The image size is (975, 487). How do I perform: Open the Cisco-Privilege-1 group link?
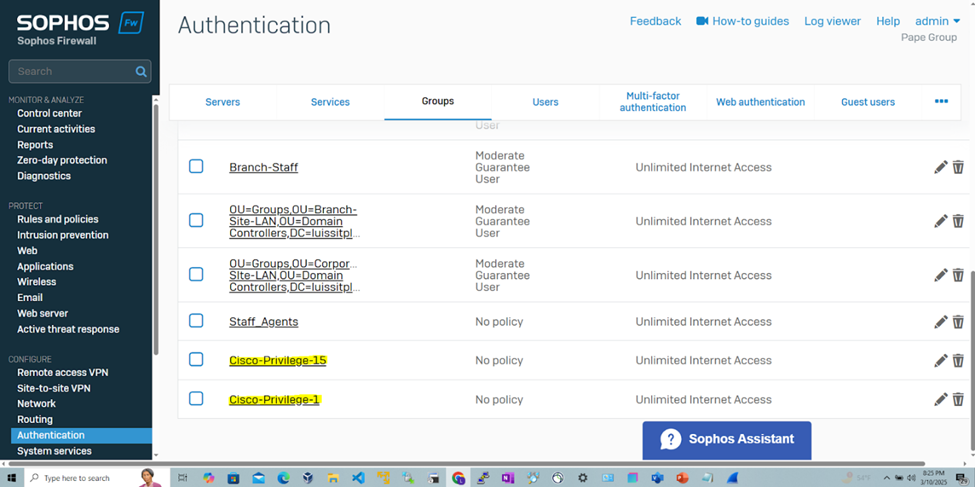(274, 399)
